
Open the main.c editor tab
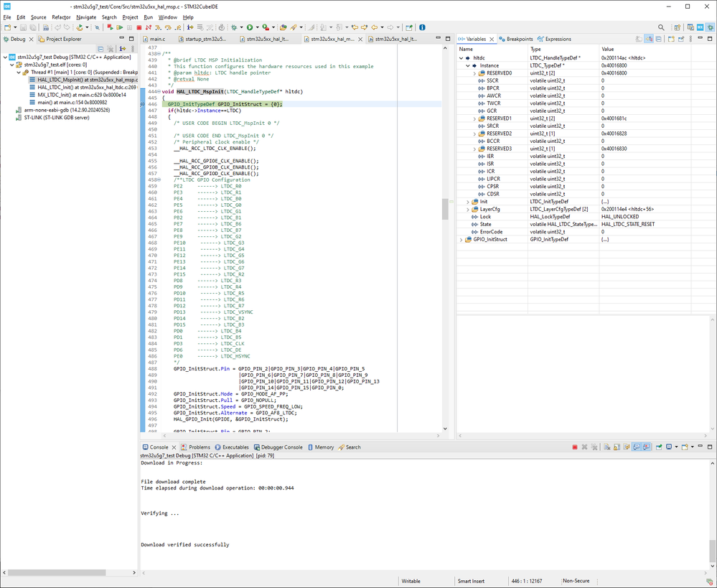(157, 39)
